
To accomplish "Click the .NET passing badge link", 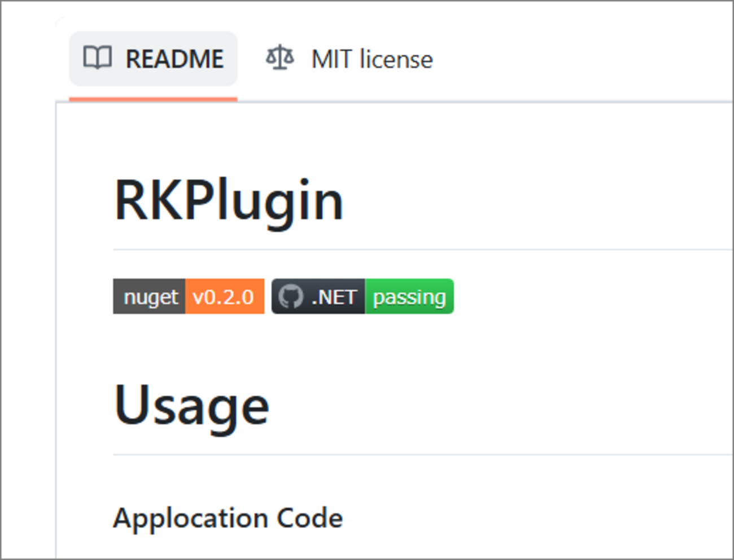I will (x=362, y=296).
